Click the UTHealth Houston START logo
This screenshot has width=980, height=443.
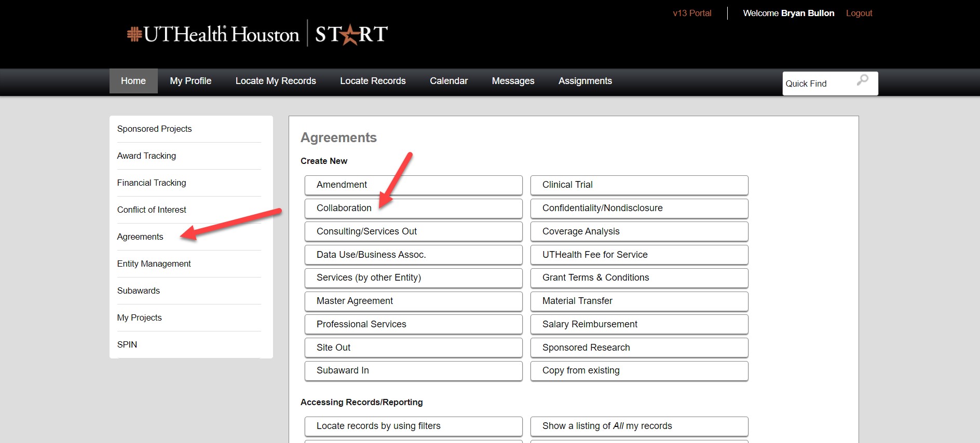[x=257, y=34]
